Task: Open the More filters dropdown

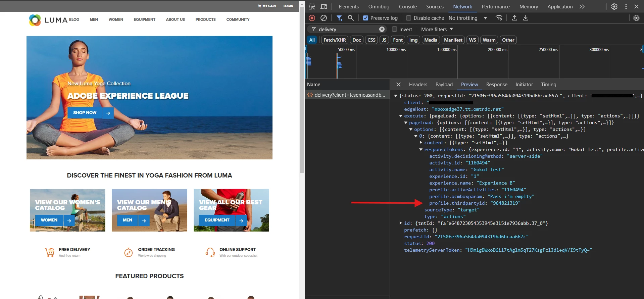Action: 437,29
